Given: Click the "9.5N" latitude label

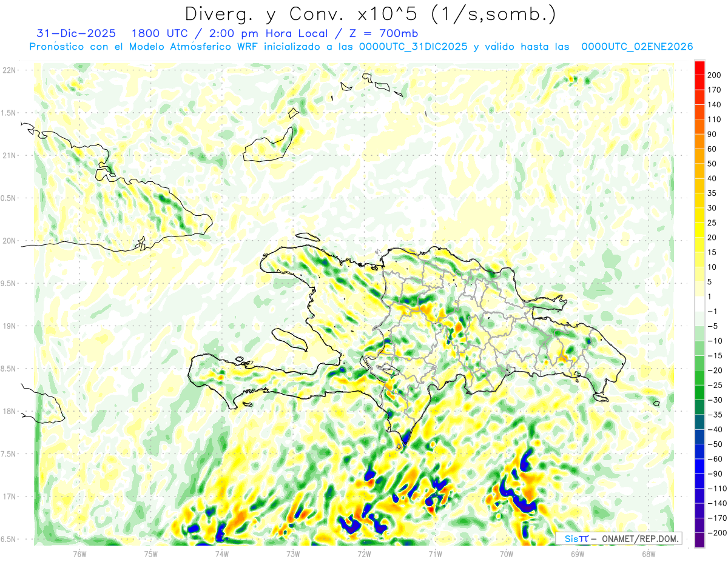Looking at the screenshot, I should pos(8,284).
